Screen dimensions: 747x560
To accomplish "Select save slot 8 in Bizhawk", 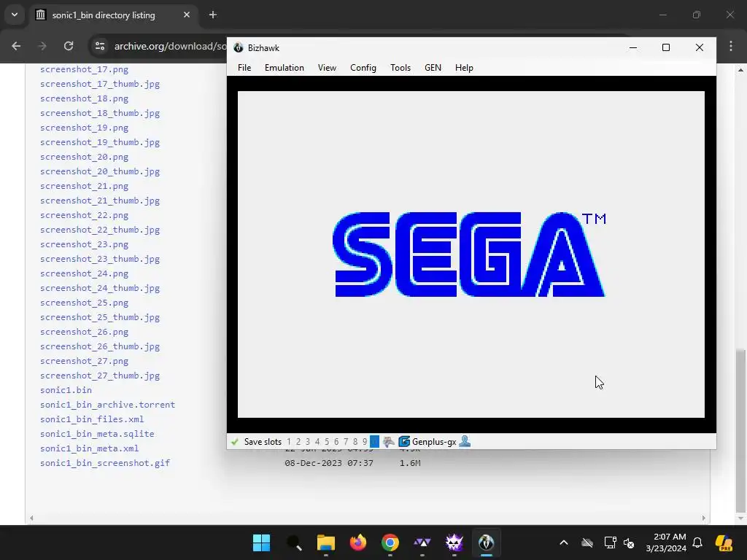I will click(355, 442).
